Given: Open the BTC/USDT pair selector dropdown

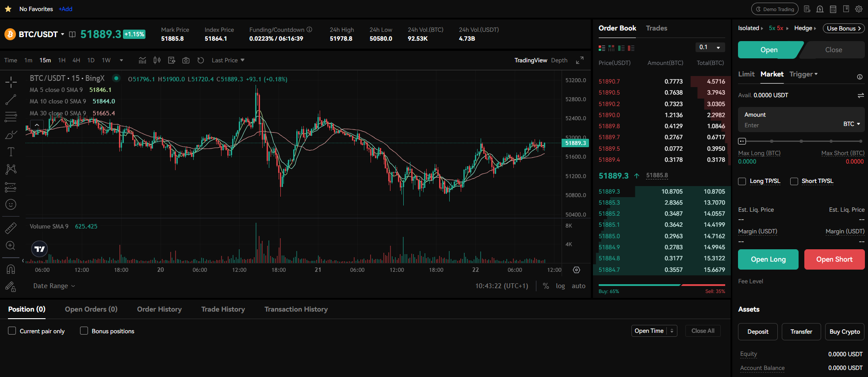Looking at the screenshot, I should [x=62, y=34].
